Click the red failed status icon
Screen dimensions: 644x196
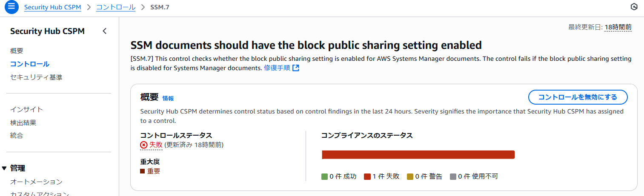pos(144,145)
